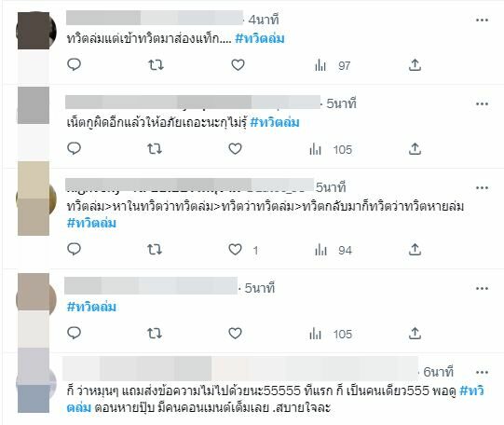Share the tweet with 94 views
504x425 pixels.
(415, 249)
